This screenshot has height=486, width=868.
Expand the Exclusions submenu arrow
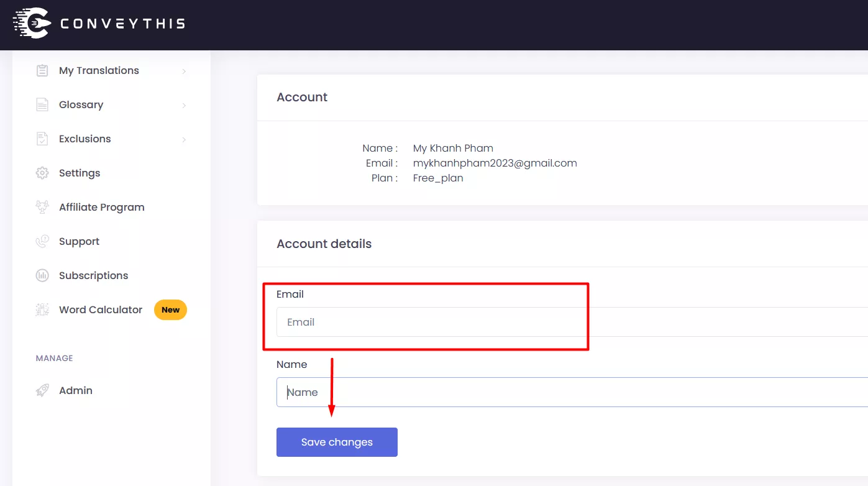(x=184, y=140)
